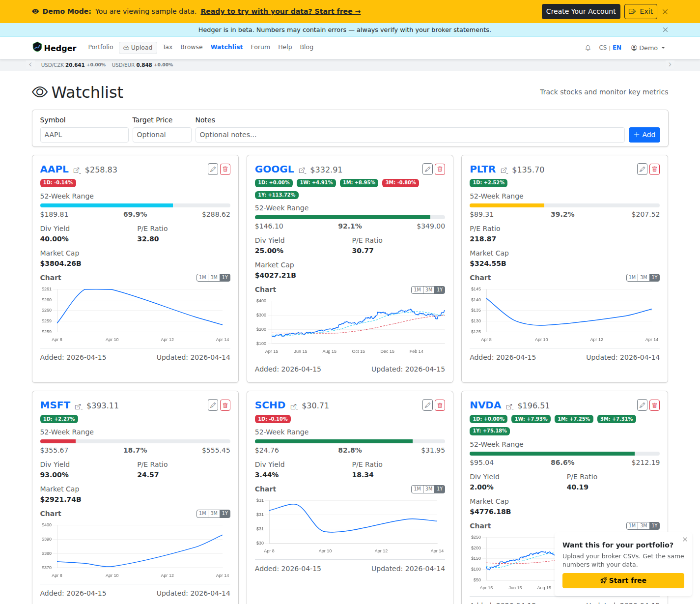Edit the AAPL watchlist entry
The width and height of the screenshot is (700, 604).
tap(213, 169)
